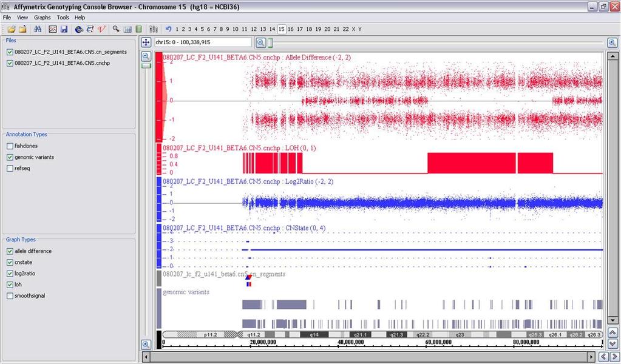Switch to chromosome 12

[254, 29]
